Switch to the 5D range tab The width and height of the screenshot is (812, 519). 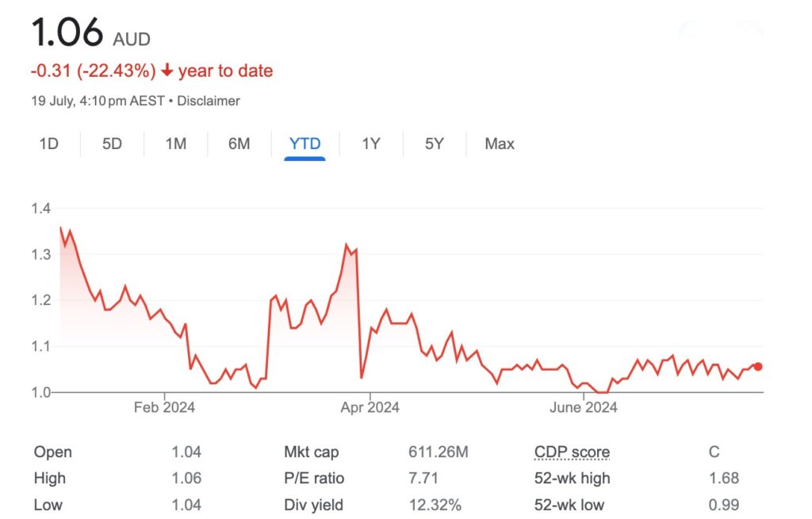click(112, 143)
